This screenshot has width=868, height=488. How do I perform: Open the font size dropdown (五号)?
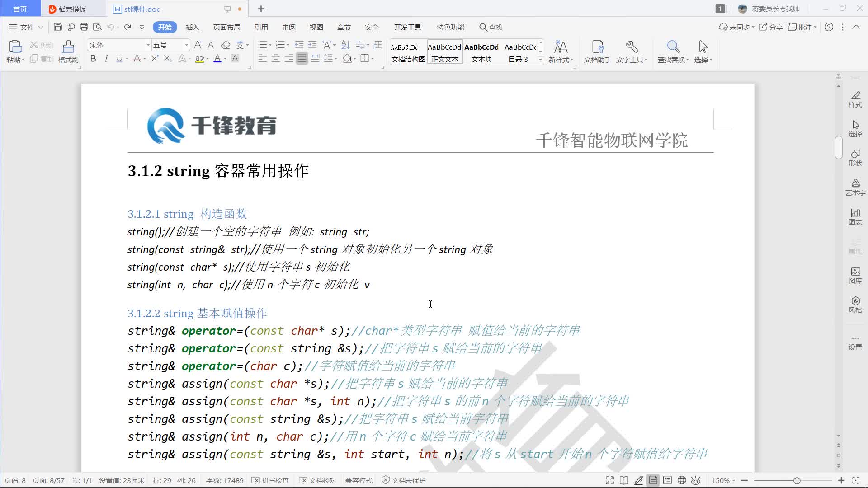coord(186,45)
